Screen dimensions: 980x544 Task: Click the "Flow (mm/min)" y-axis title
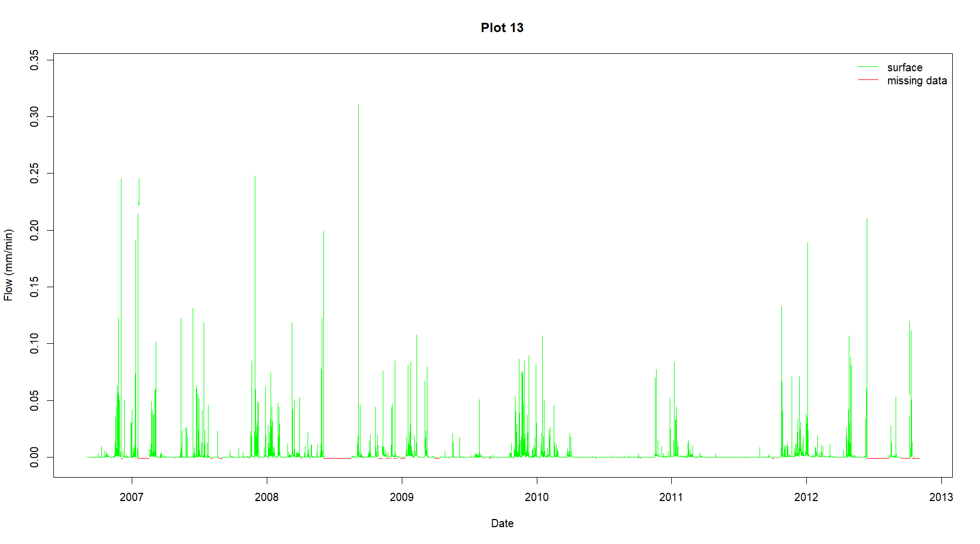(8, 265)
